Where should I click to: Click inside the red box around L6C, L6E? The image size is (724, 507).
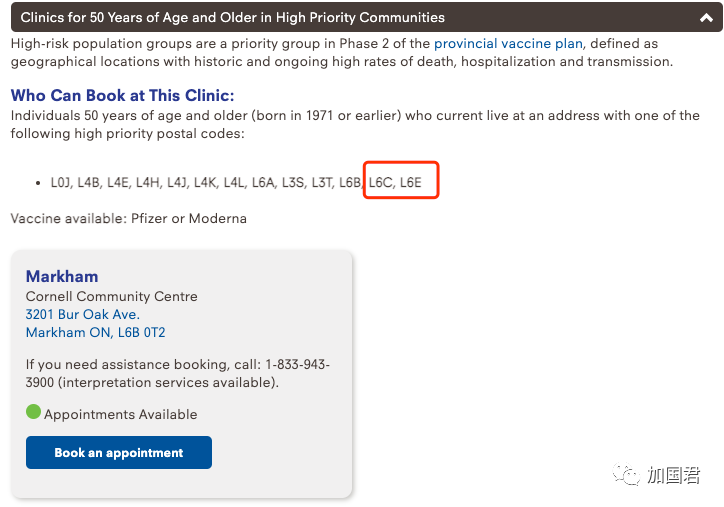pos(401,180)
